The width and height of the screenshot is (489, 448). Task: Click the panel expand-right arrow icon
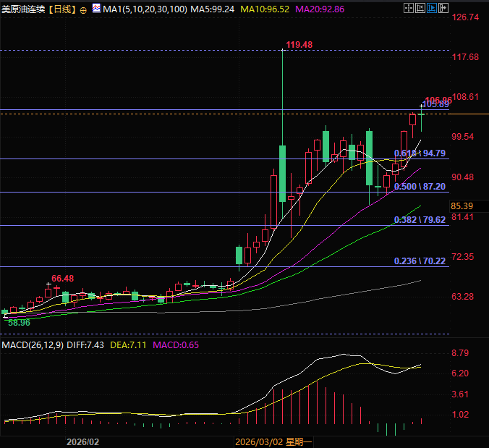pos(443,8)
